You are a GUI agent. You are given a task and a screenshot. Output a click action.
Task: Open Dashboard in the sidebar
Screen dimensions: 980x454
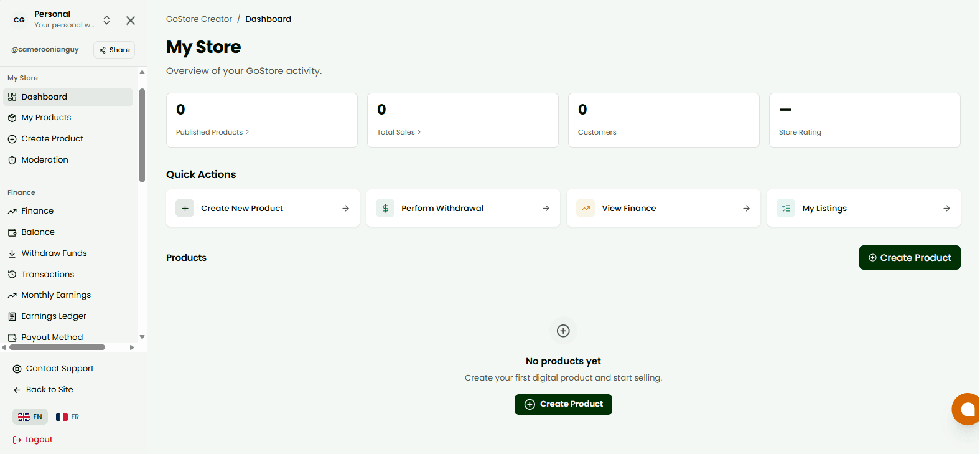click(68, 97)
